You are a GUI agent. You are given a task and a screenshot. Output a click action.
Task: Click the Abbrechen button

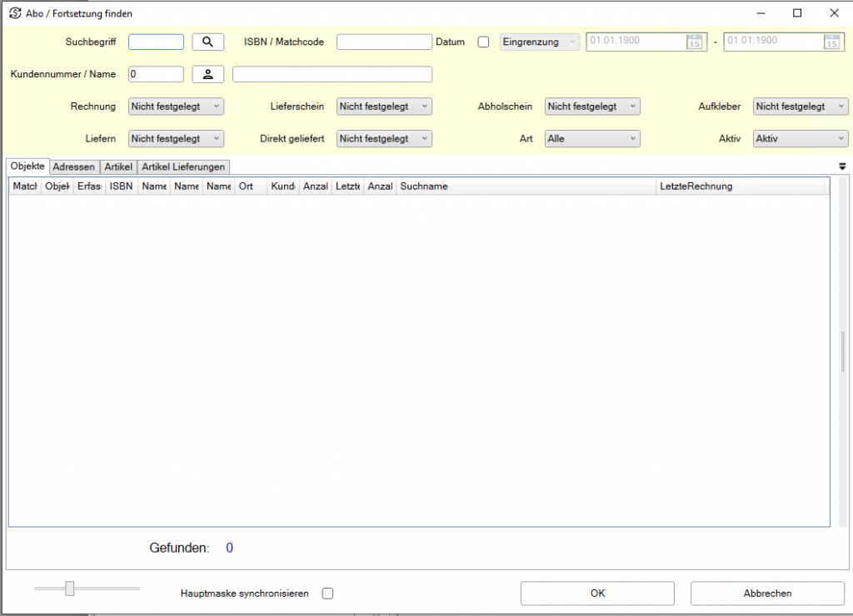point(767,594)
